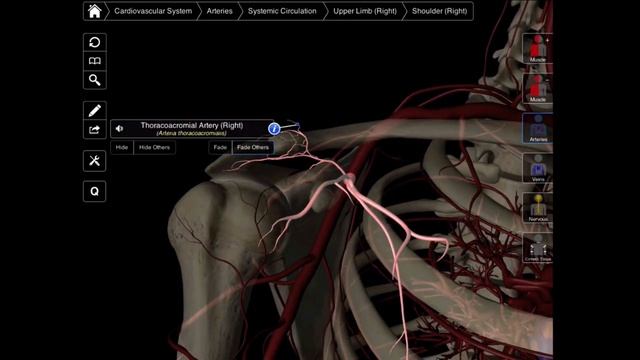The image size is (640, 360).
Task: Select the pencil annotation tool
Action: [95, 111]
